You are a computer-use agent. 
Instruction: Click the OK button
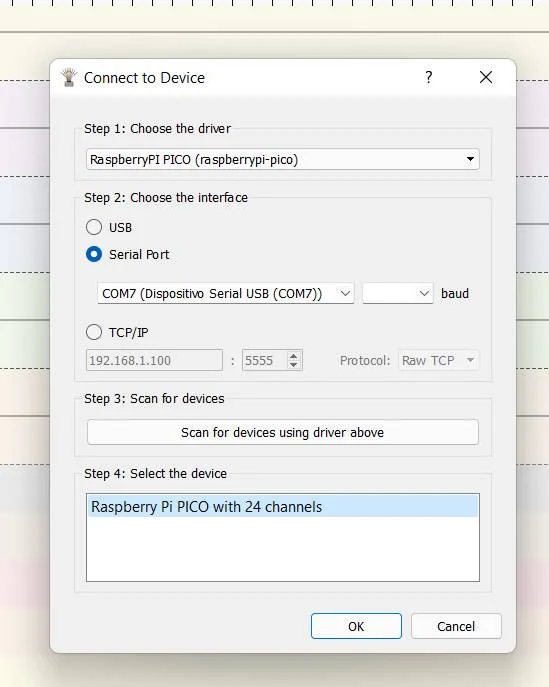coord(356,626)
